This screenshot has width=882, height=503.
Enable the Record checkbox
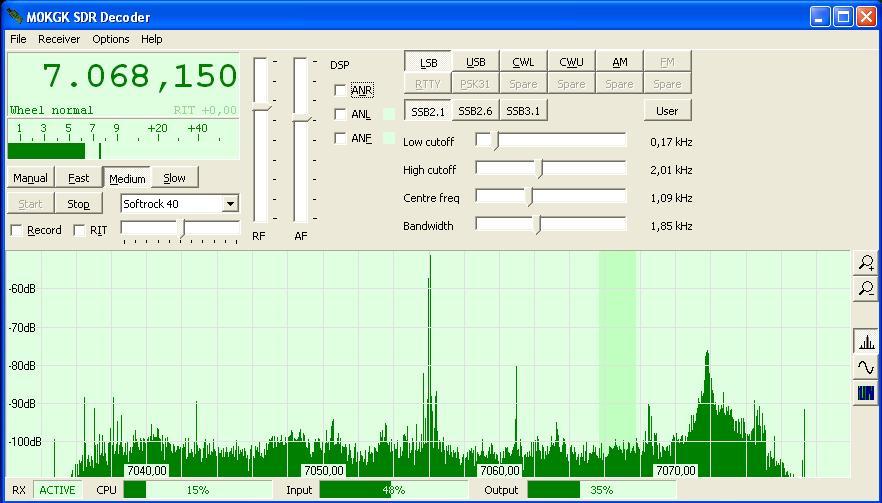(17, 231)
